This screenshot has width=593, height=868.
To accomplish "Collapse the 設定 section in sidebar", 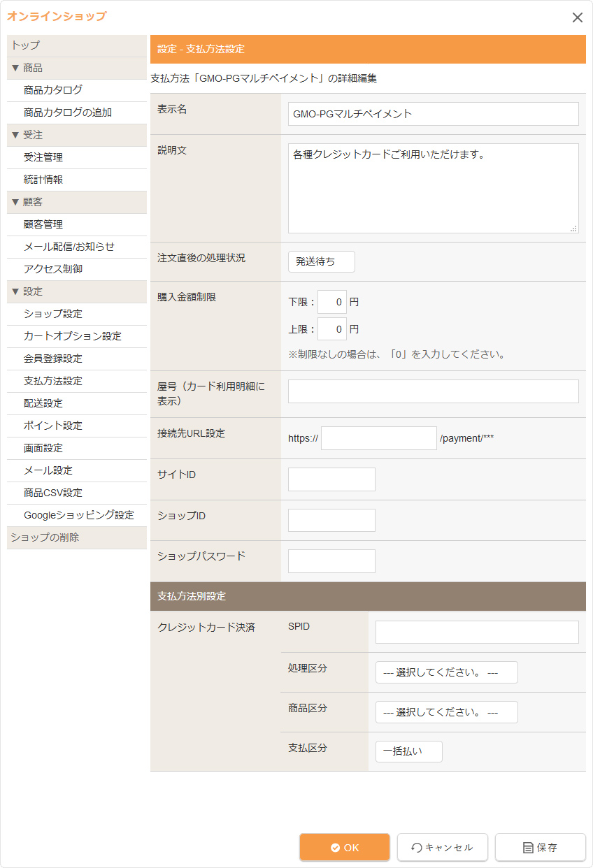I will point(27,291).
